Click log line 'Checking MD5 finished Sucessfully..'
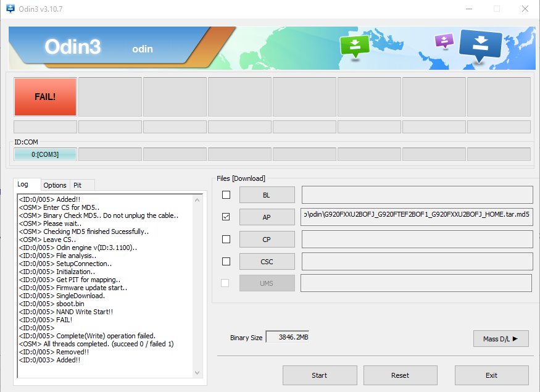The height and width of the screenshot is (392, 540). tap(84, 231)
